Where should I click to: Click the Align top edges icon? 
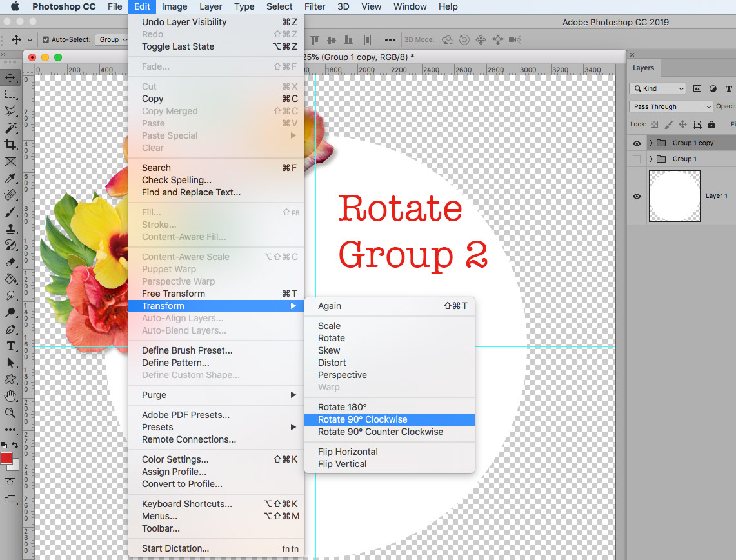tap(315, 40)
